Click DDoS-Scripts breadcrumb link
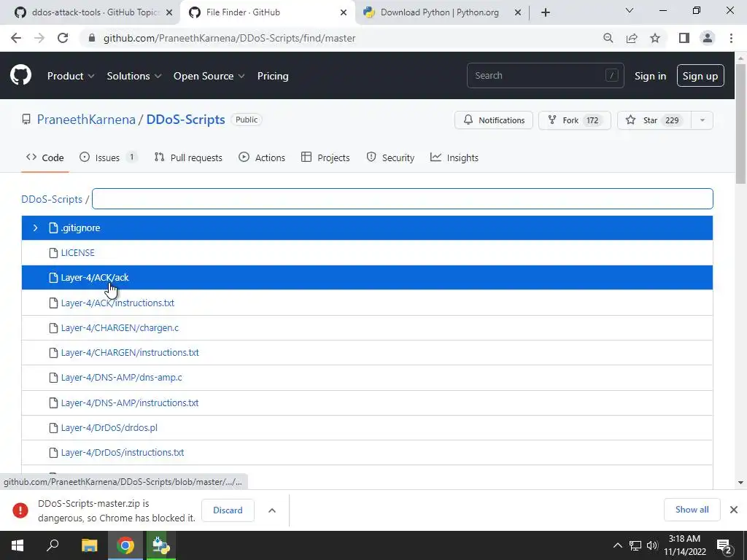This screenshot has height=560, width=747. pos(52,199)
